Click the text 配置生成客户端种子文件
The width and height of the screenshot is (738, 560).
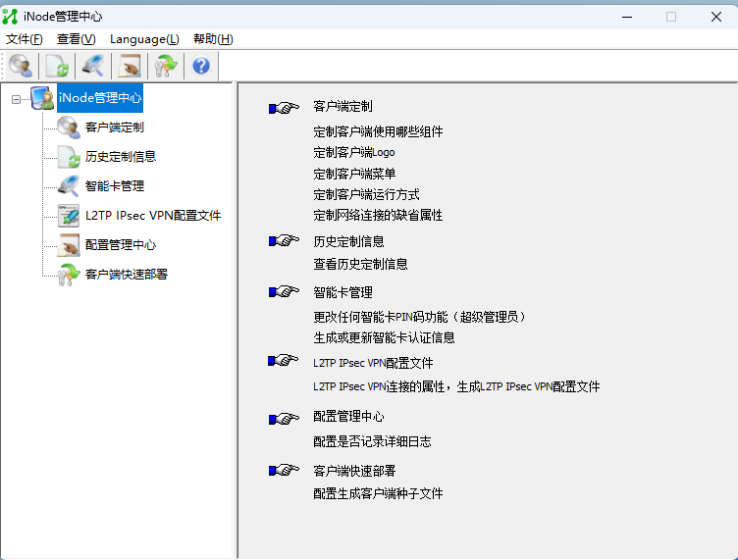click(x=378, y=493)
